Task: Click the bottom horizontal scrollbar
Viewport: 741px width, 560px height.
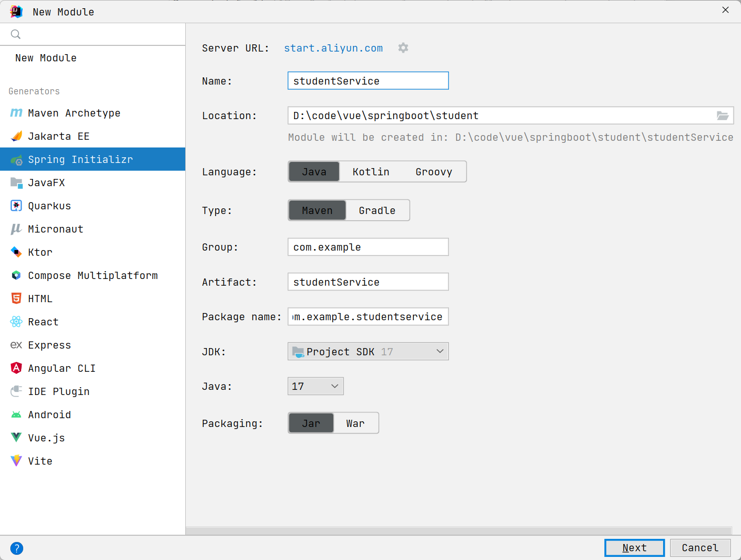Action: tap(459, 531)
